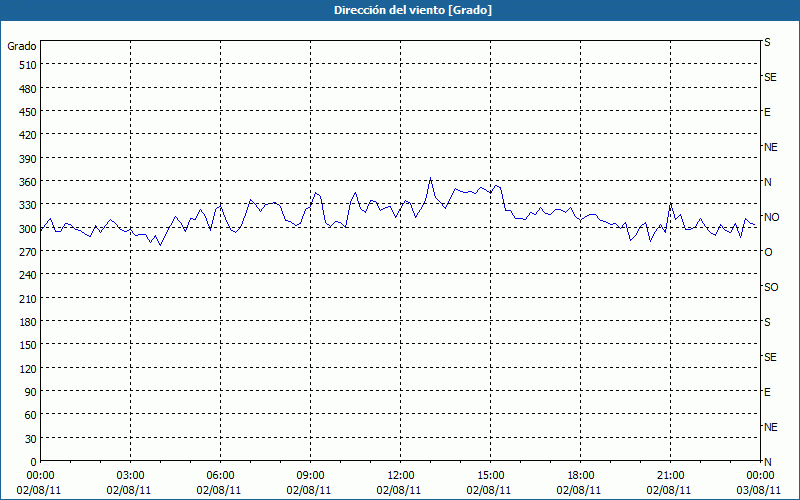
Task: Click the 12:00 time axis label
Action: (x=401, y=476)
